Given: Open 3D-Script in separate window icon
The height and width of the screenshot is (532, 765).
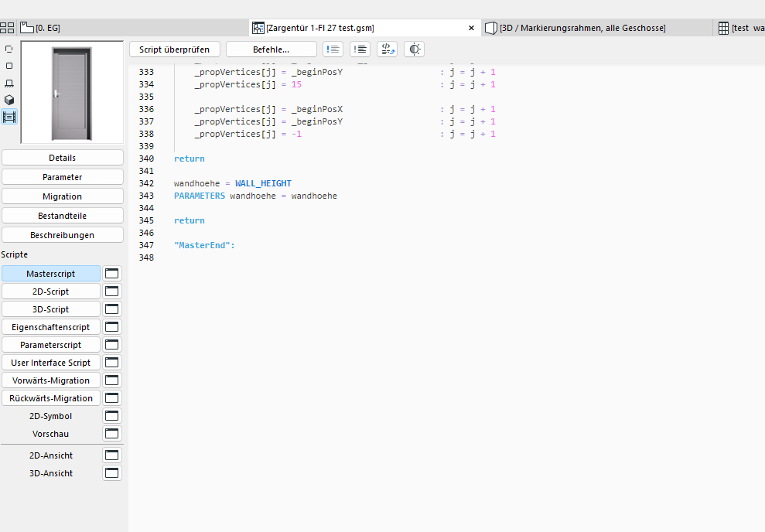Looking at the screenshot, I should pyautogui.click(x=111, y=309).
